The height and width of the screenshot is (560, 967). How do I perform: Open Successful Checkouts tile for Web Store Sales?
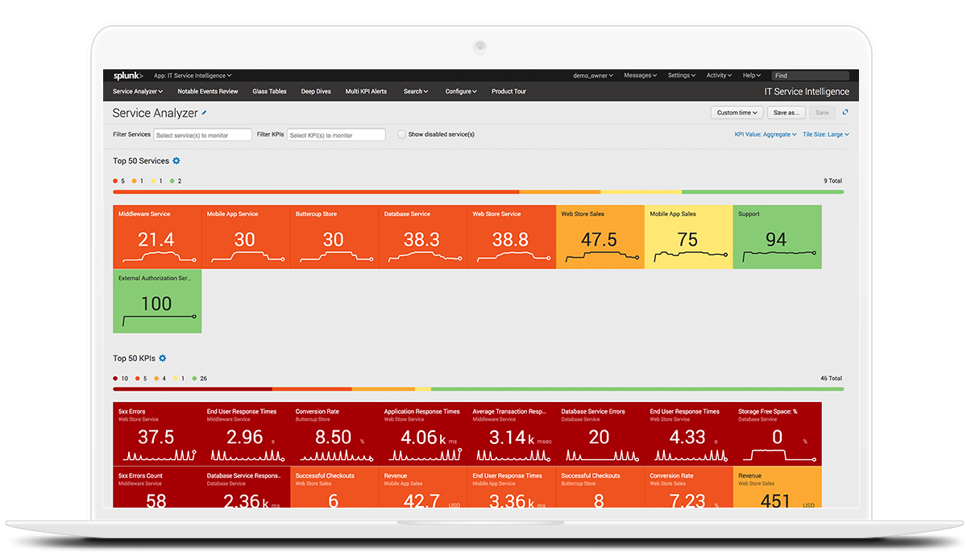coord(334,487)
